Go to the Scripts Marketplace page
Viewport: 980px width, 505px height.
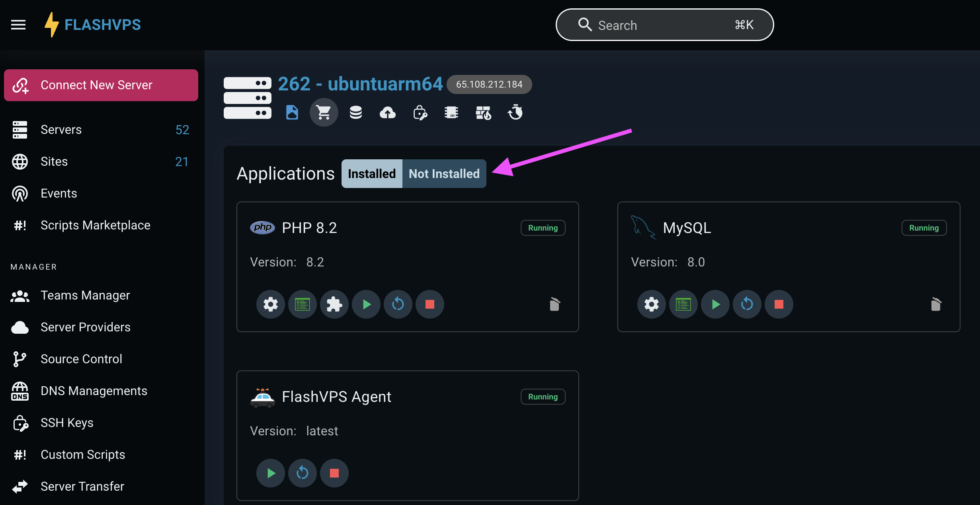tap(95, 225)
